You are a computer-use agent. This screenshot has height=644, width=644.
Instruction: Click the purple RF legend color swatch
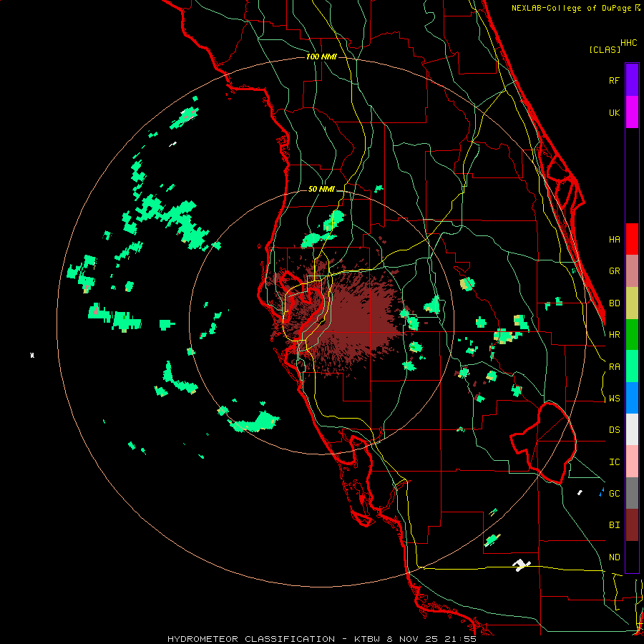[632, 80]
